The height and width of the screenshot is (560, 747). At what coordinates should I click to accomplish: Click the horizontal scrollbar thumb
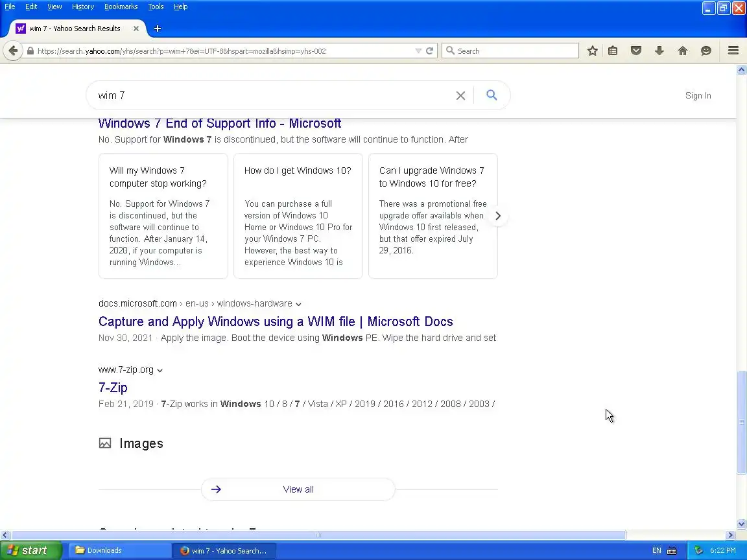(318, 535)
